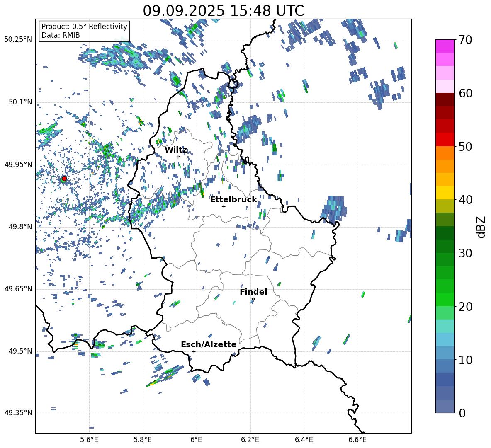Click the 49.35°N latitude tick label
This screenshot has width=491, height=448.
pyautogui.click(x=18, y=413)
